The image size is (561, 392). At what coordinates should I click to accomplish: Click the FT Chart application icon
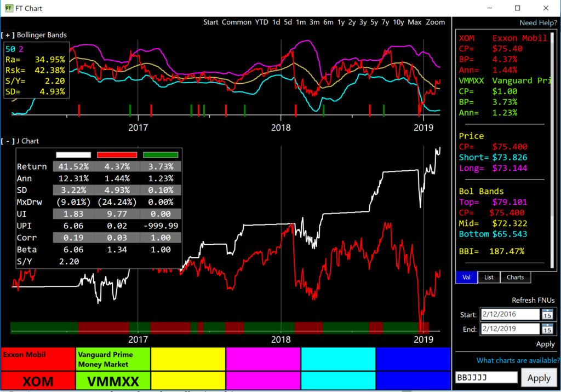[x=8, y=8]
